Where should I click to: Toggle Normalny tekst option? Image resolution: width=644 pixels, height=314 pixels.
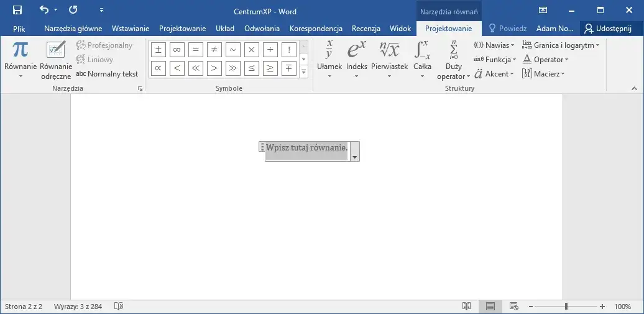[107, 74]
